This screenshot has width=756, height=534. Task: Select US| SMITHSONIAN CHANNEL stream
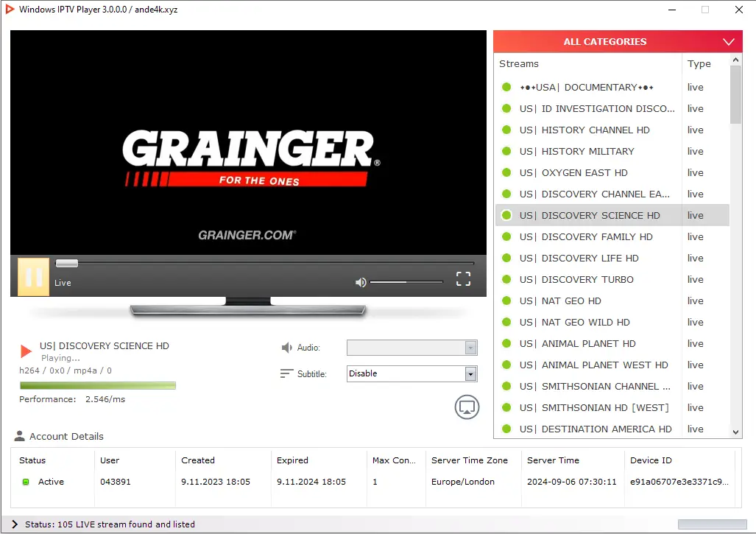coord(612,387)
